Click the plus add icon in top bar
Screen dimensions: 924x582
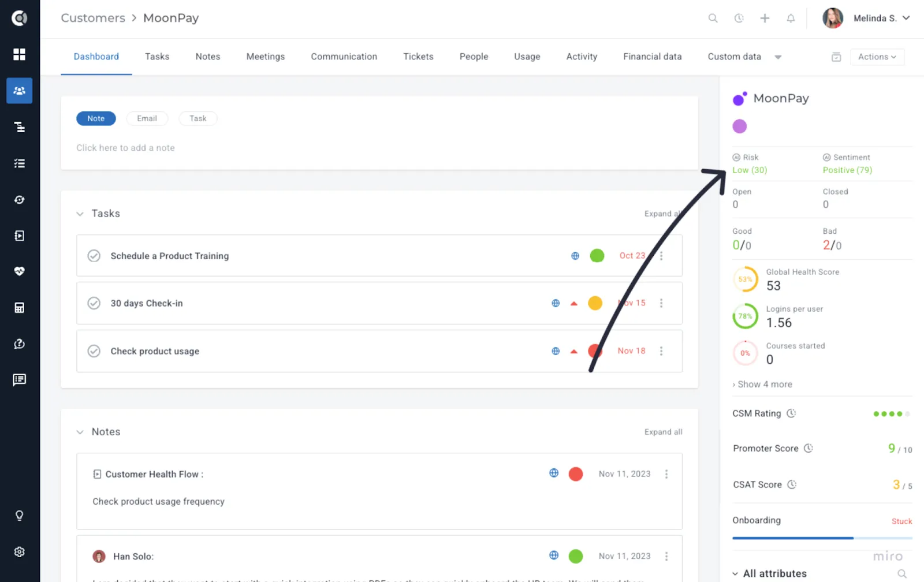click(x=765, y=18)
